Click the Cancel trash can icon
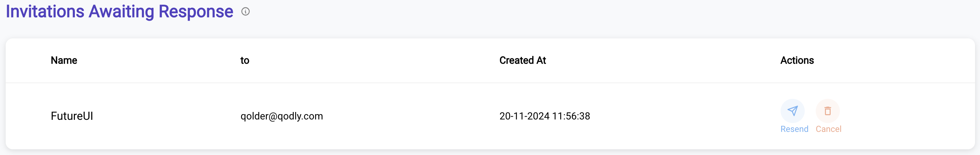 point(827,111)
